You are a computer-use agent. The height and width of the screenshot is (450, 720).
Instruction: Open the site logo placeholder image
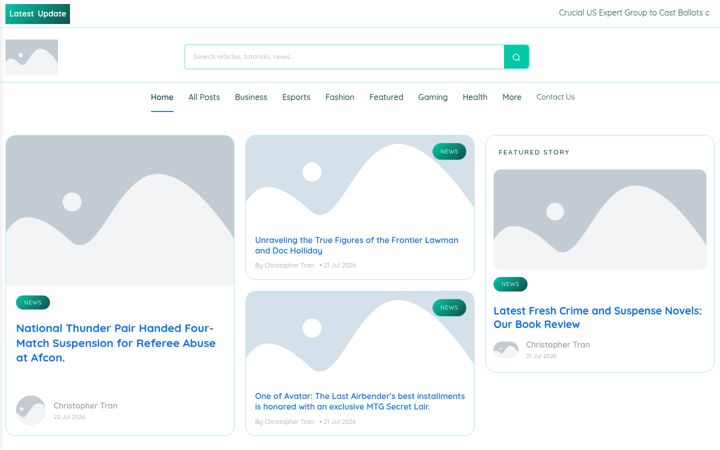(x=32, y=57)
